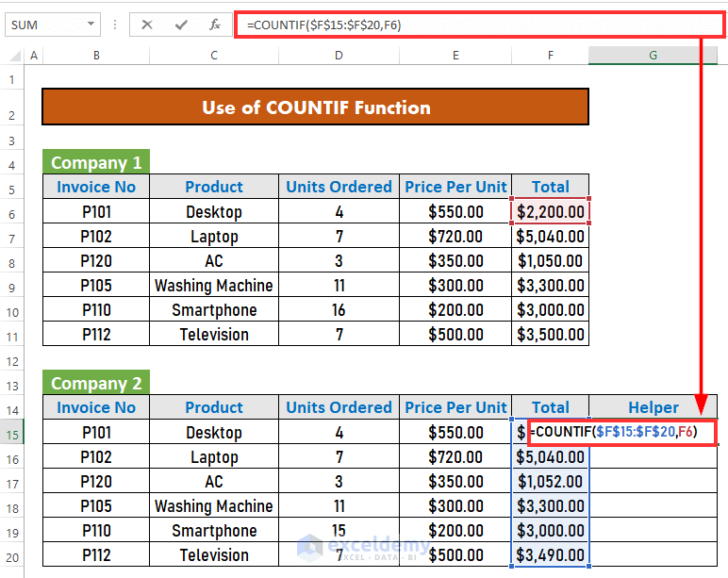Screen dimensions: 728x578
Task: Click Desktop product in row 15
Action: tap(214, 432)
